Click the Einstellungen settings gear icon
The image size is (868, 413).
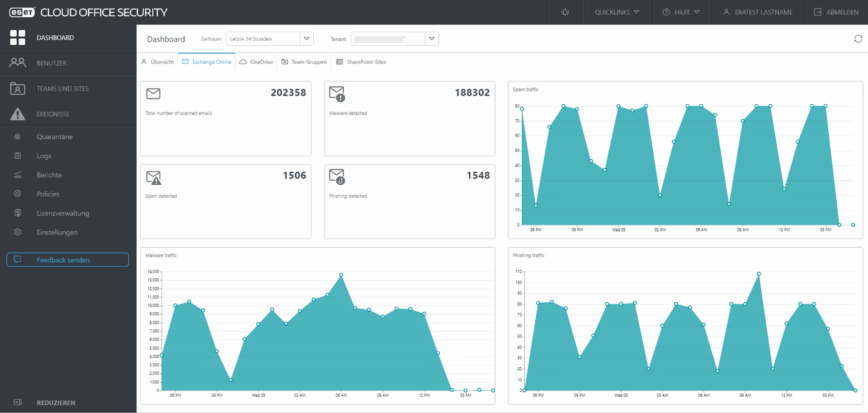coord(18,232)
